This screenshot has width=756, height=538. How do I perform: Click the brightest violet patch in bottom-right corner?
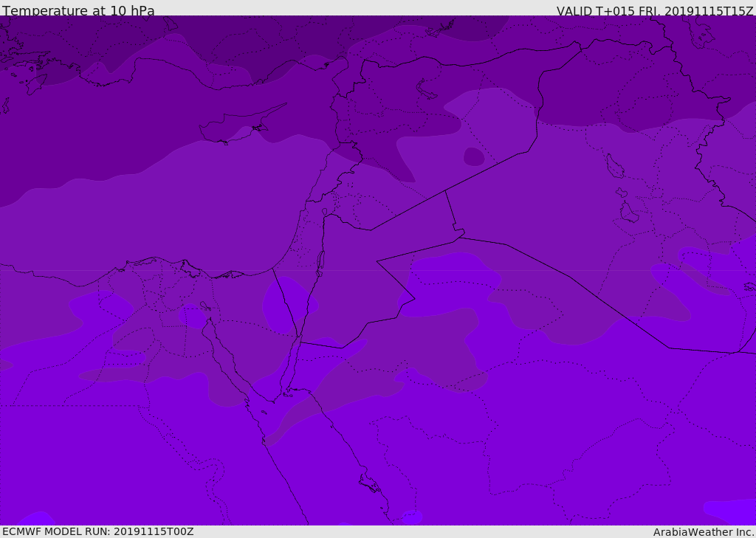coord(729,511)
